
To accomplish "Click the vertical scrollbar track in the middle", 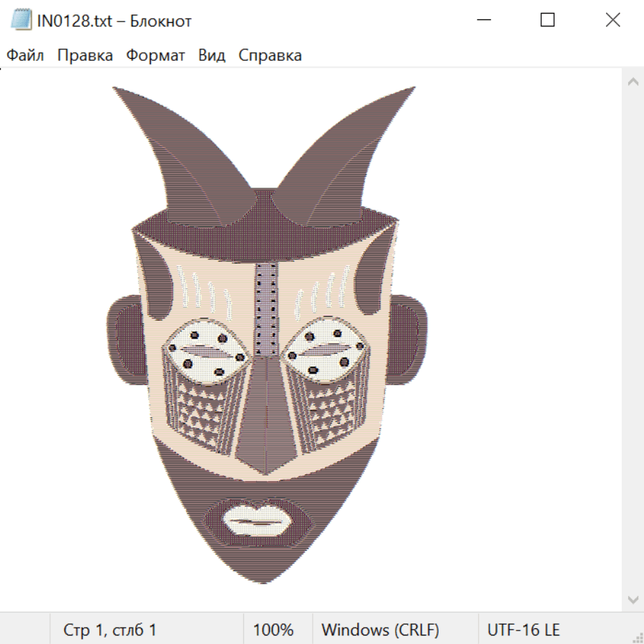I will (x=633, y=340).
